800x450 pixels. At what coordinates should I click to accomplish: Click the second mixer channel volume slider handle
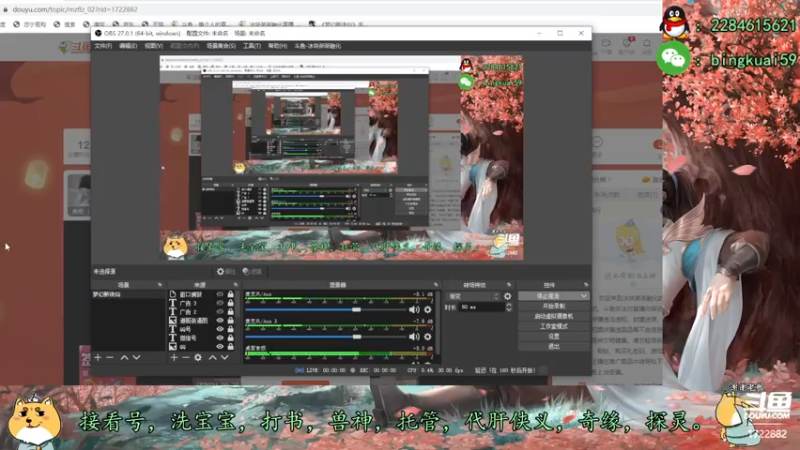click(x=357, y=337)
